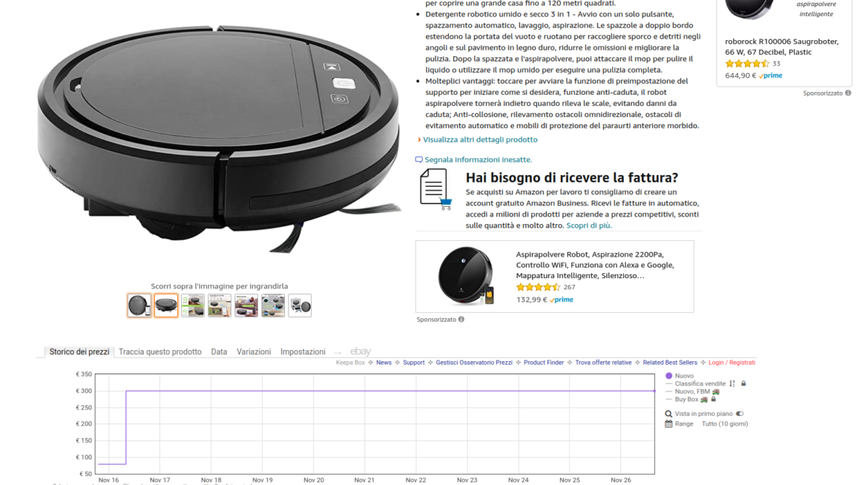This screenshot has width=868, height=485.
Task: Click Visualizza altri dettagli prodotto link
Action: coord(480,139)
